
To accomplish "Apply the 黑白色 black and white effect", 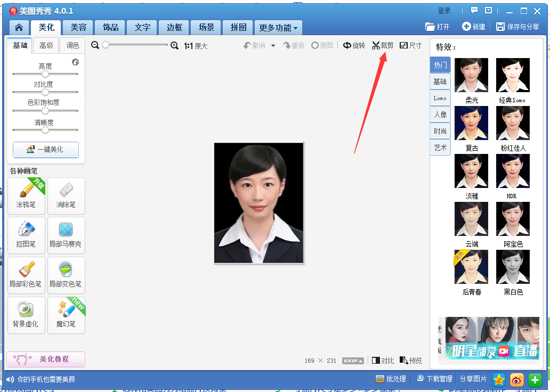I will [x=513, y=267].
